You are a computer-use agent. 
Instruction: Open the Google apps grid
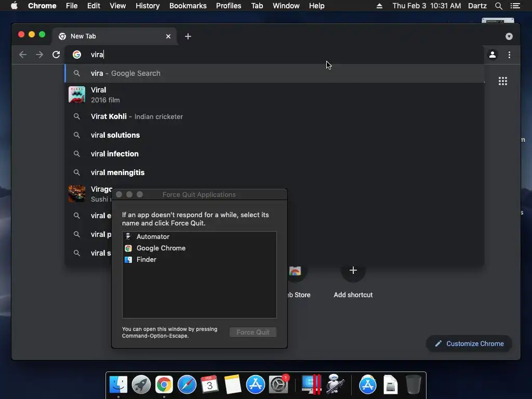point(503,81)
